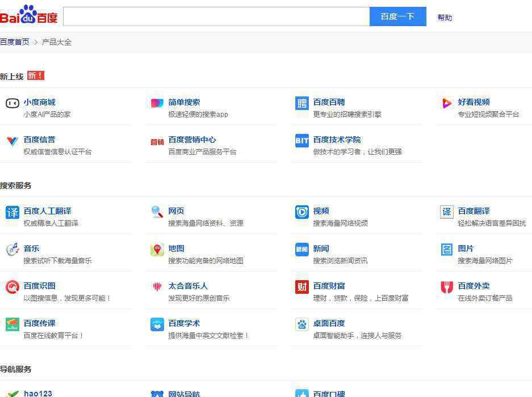The height and width of the screenshot is (397, 532).
Task: Go to 百度首页 in the breadcrumb
Action: (x=15, y=42)
